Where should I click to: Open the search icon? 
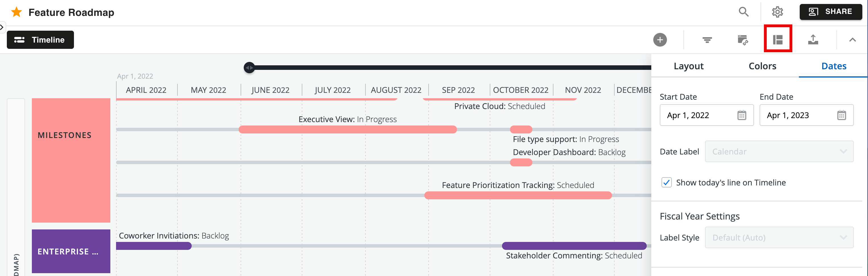click(744, 11)
